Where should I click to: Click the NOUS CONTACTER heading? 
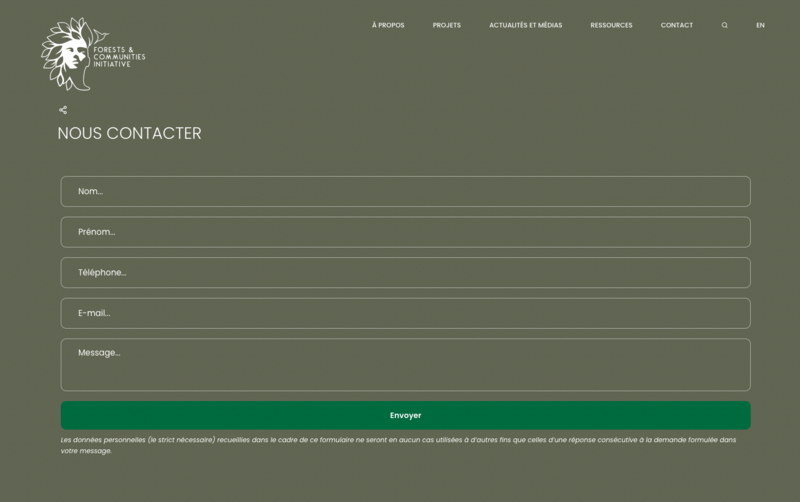point(129,133)
